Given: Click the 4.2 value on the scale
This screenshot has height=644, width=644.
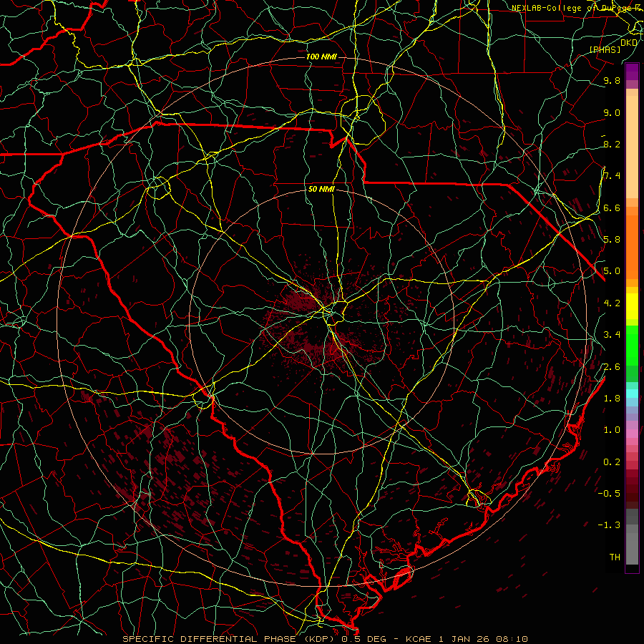Looking at the screenshot, I should coord(612,303).
